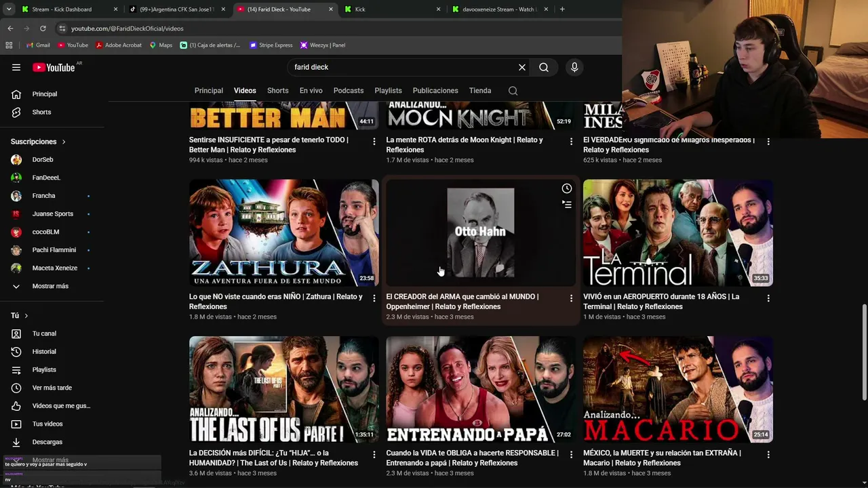The height and width of the screenshot is (488, 868).
Task: Open a new browser tab
Action: tap(562, 9)
